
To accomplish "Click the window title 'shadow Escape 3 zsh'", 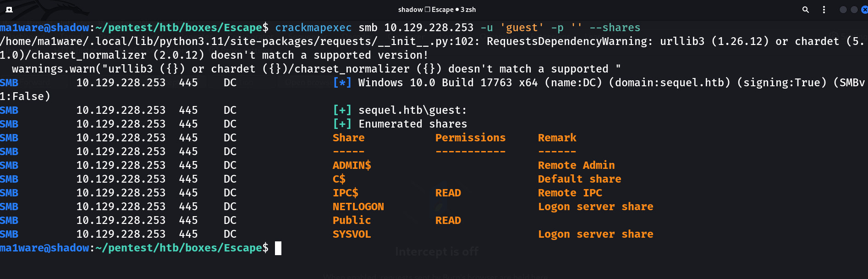I will 437,10.
